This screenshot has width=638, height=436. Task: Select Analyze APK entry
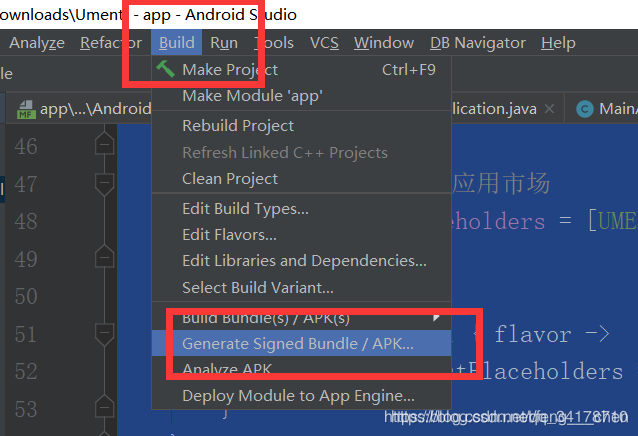coord(302,369)
